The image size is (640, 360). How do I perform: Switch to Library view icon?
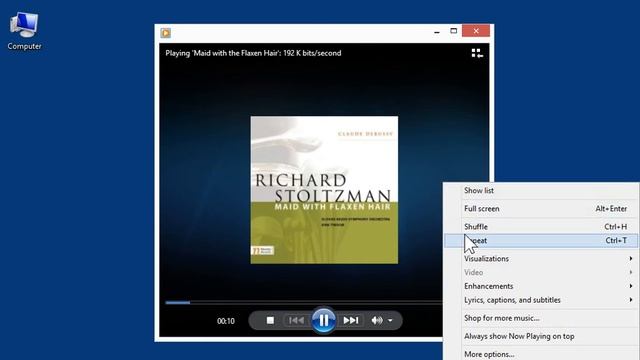click(477, 53)
